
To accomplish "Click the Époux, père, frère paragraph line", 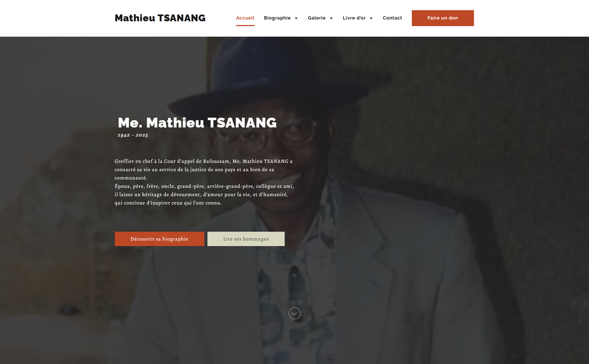I will click(x=204, y=186).
